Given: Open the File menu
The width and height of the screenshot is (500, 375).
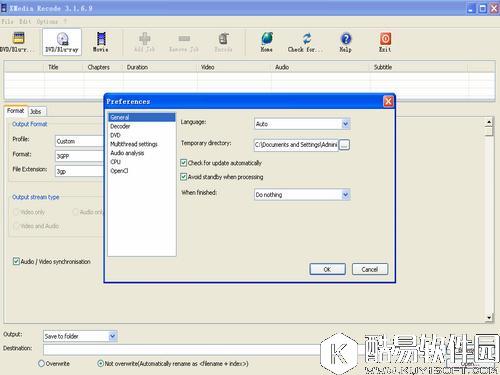Looking at the screenshot, I should [7, 22].
